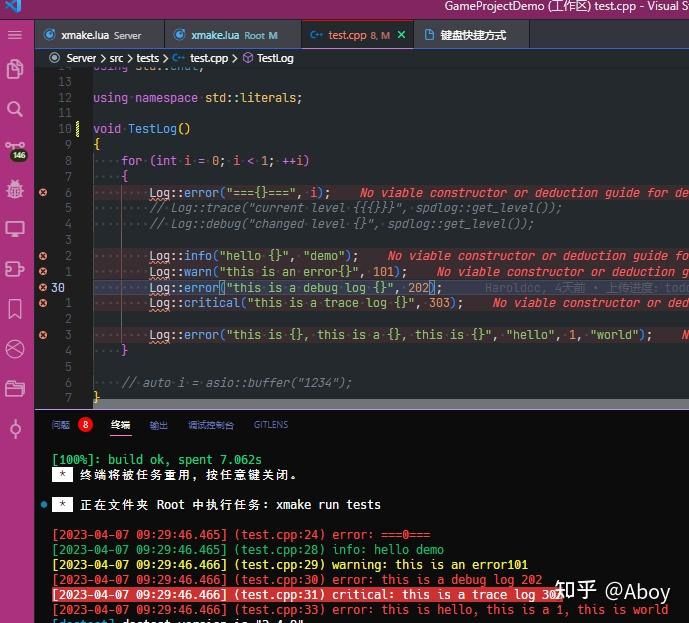Click the problems count badge 8

tap(85, 425)
